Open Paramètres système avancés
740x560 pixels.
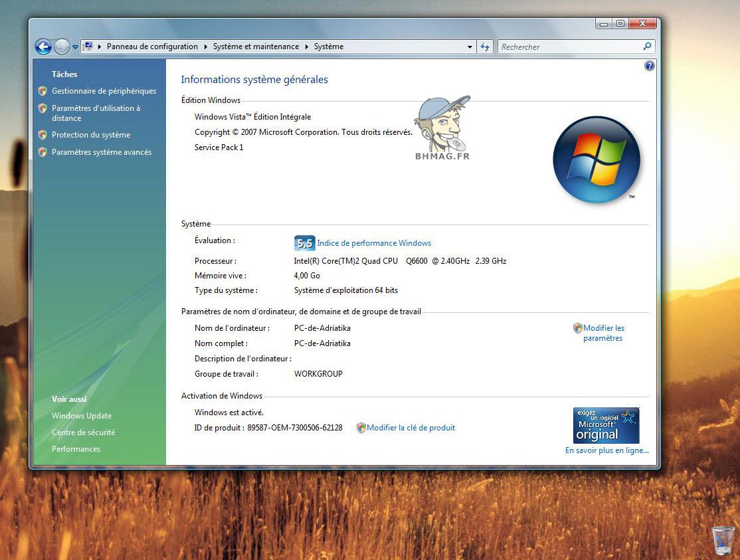102,152
